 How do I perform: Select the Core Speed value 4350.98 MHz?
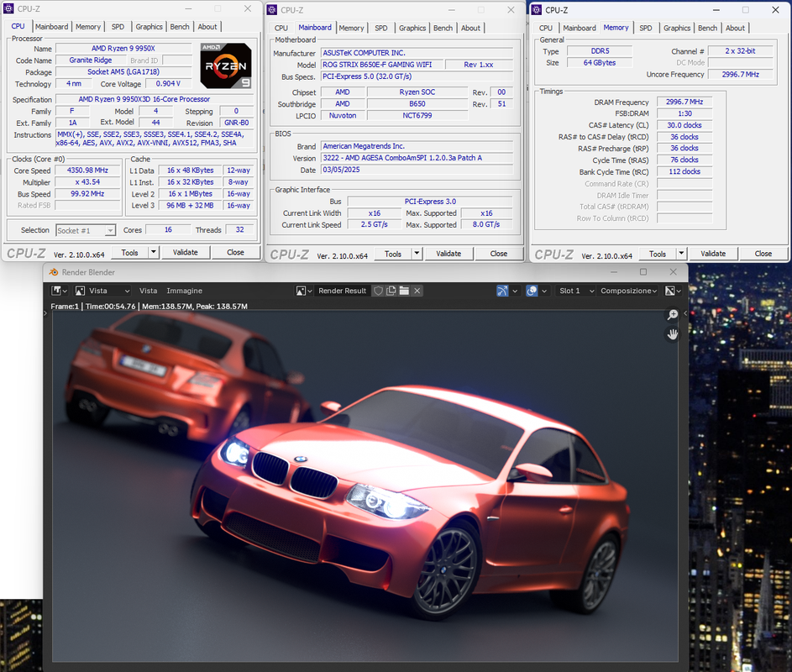point(87,171)
